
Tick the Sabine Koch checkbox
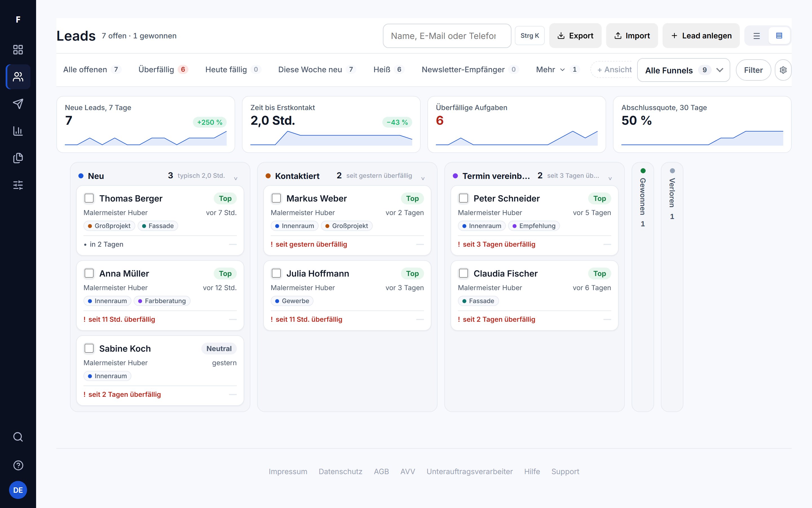click(89, 349)
